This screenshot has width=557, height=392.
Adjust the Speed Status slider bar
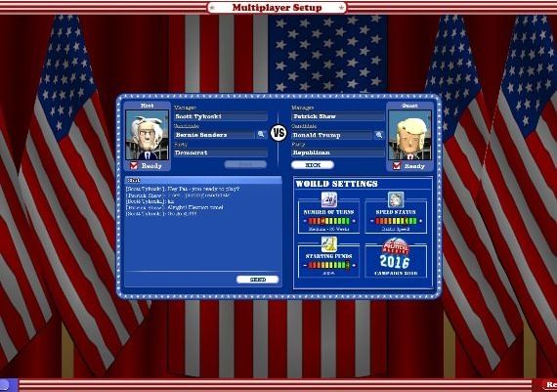pyautogui.click(x=396, y=221)
